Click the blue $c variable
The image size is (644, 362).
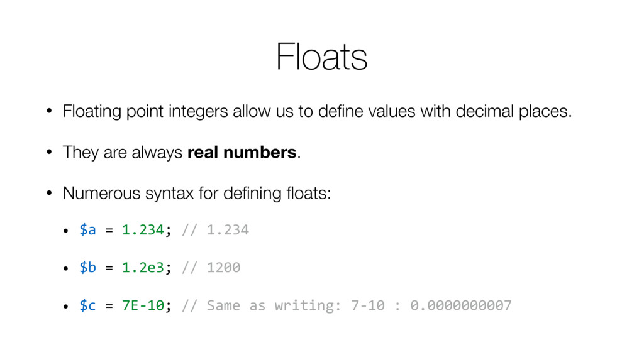87,305
